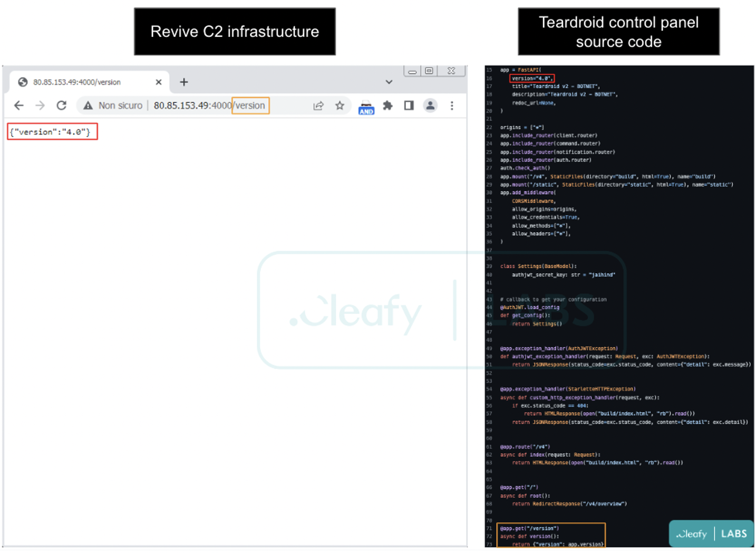
Task: Click the title="Teardroid v2 - BOTNET" code line
Action: [x=556, y=86]
